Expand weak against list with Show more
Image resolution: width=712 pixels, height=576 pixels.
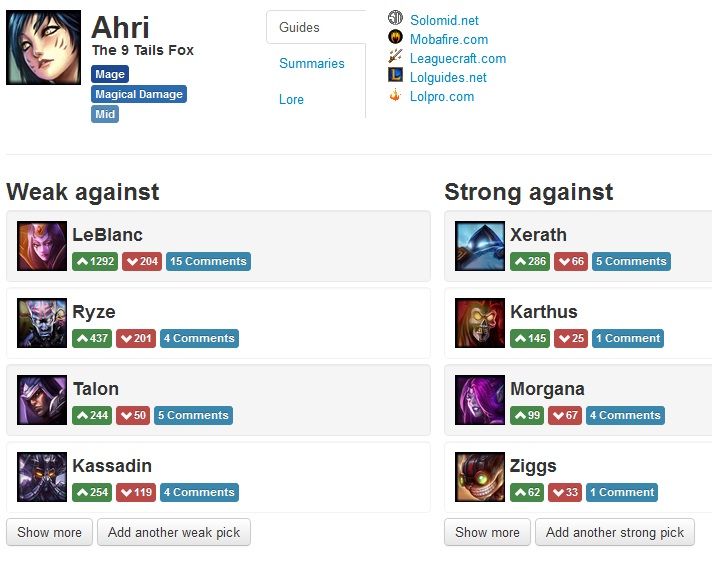[49, 532]
